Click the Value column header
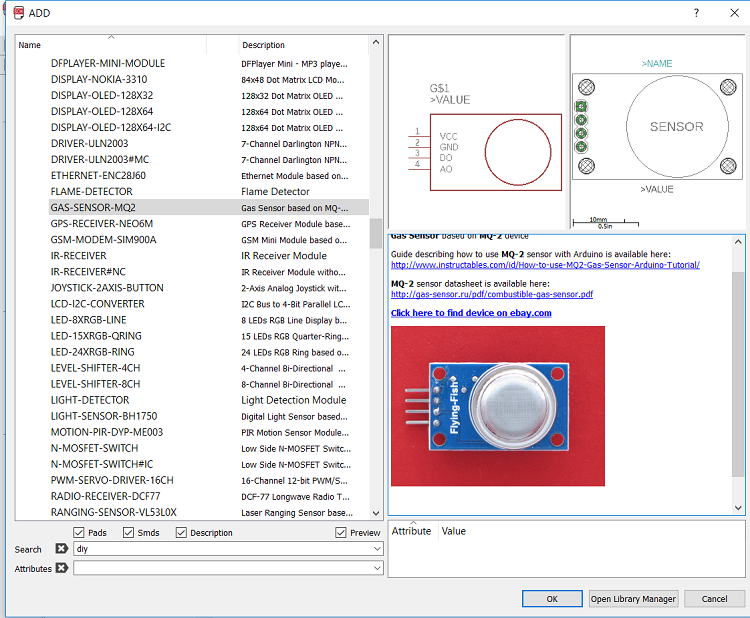 pyautogui.click(x=453, y=531)
